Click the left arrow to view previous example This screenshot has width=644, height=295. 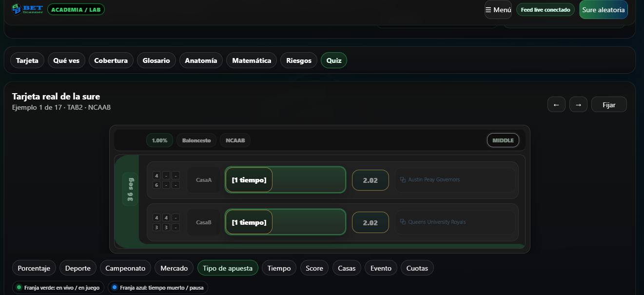(x=556, y=104)
